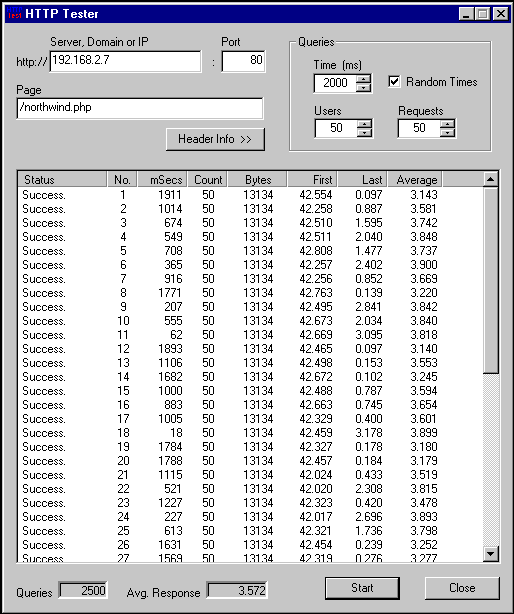Viewport: 514px width, 614px height.
Task: Focus the Server, Domain or IP field
Action: pos(126,61)
